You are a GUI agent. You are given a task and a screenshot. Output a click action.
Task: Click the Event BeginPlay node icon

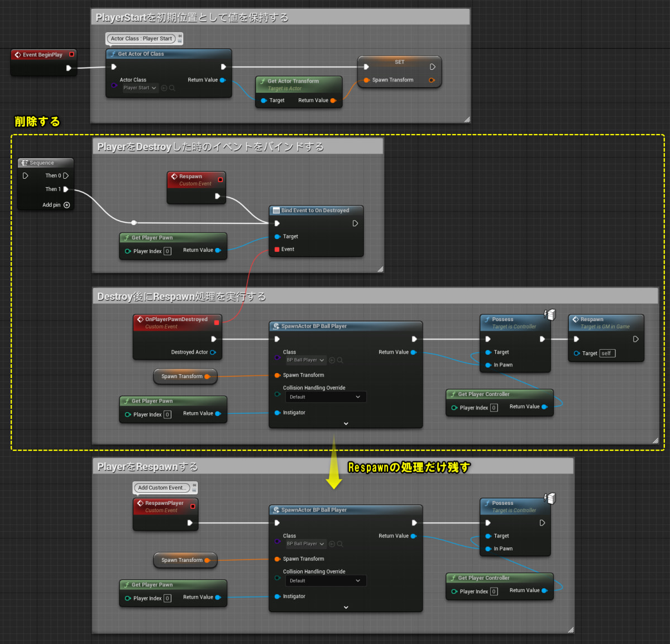[x=17, y=54]
